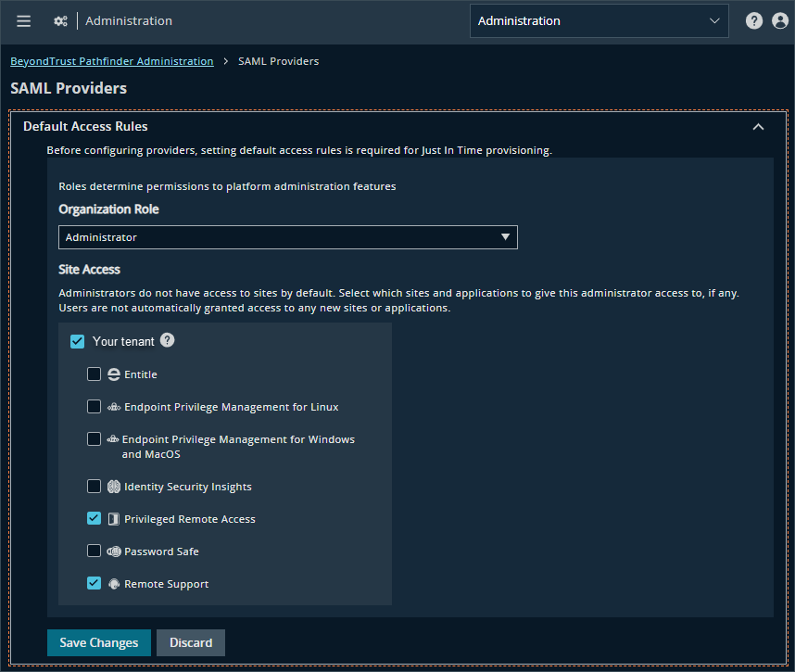Click the Default Access Rules heading

click(85, 126)
